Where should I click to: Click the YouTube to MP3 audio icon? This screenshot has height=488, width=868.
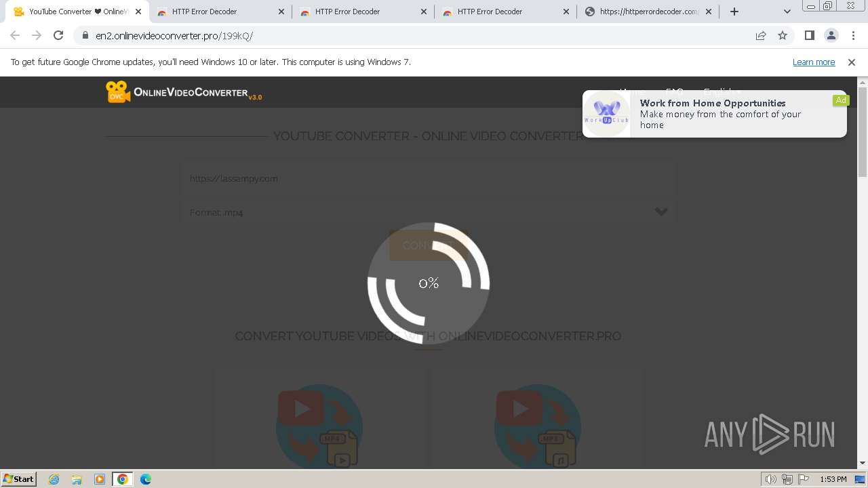[538, 427]
